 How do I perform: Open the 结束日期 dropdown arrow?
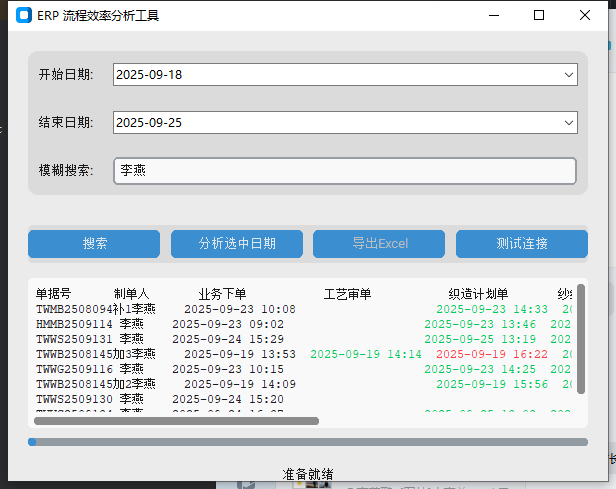(568, 123)
